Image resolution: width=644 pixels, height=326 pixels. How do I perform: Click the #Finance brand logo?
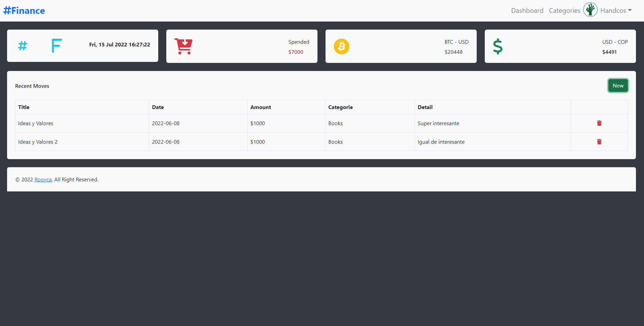point(24,10)
